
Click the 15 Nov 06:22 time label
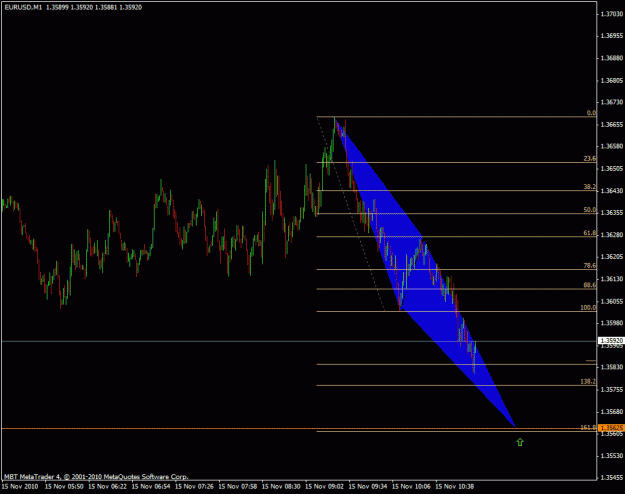click(108, 486)
